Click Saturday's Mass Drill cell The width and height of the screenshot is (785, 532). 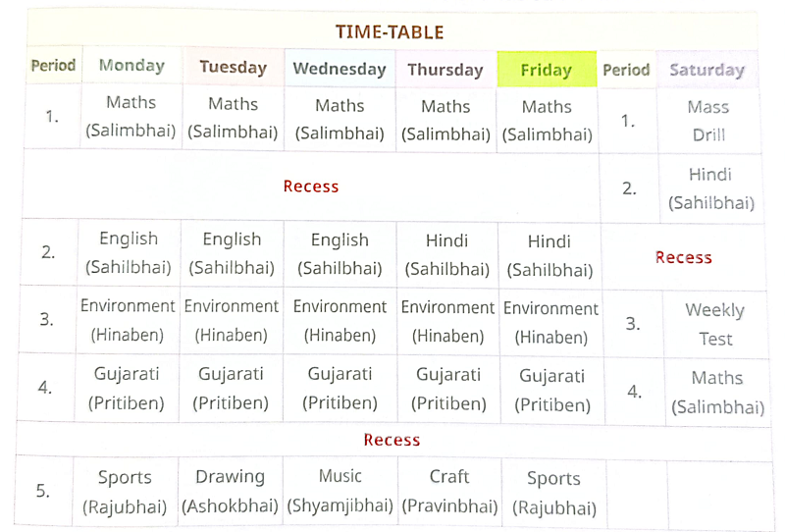click(708, 121)
